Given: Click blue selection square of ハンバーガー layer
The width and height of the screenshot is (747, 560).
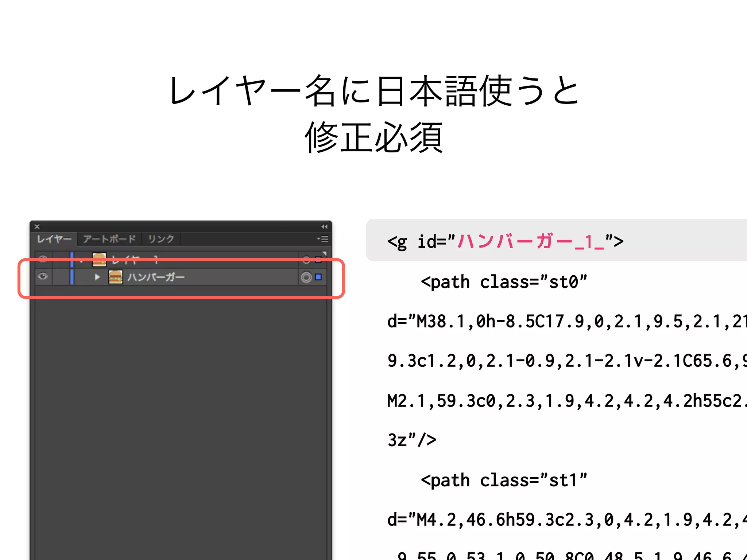Looking at the screenshot, I should click(x=318, y=277).
